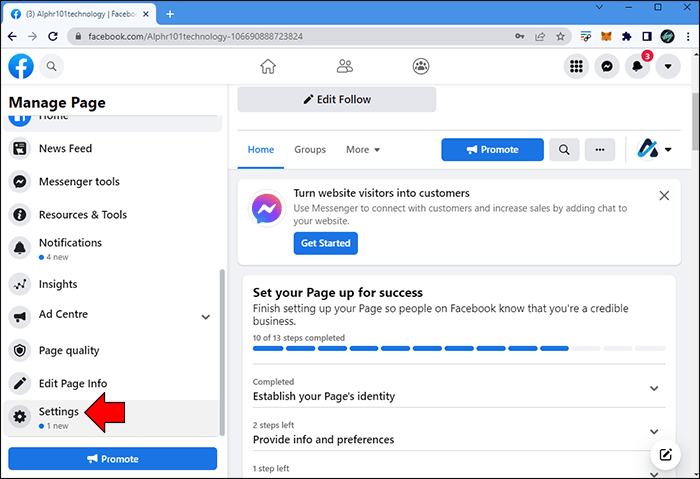Open the More tab dropdown
Image resolution: width=700 pixels, height=479 pixels.
[x=363, y=150]
